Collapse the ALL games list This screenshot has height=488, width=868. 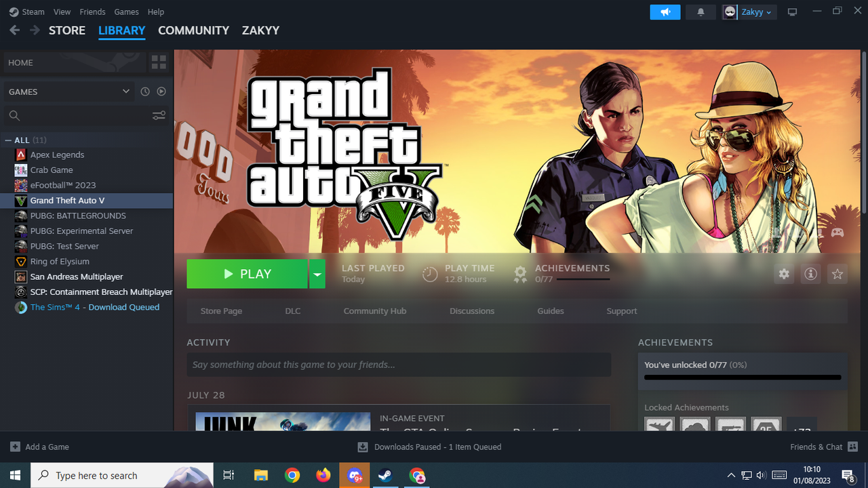coord(8,140)
